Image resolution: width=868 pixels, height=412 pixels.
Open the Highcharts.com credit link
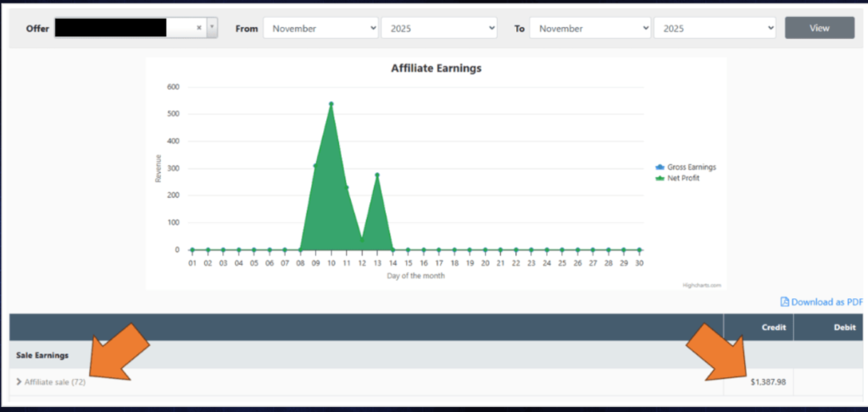point(703,285)
